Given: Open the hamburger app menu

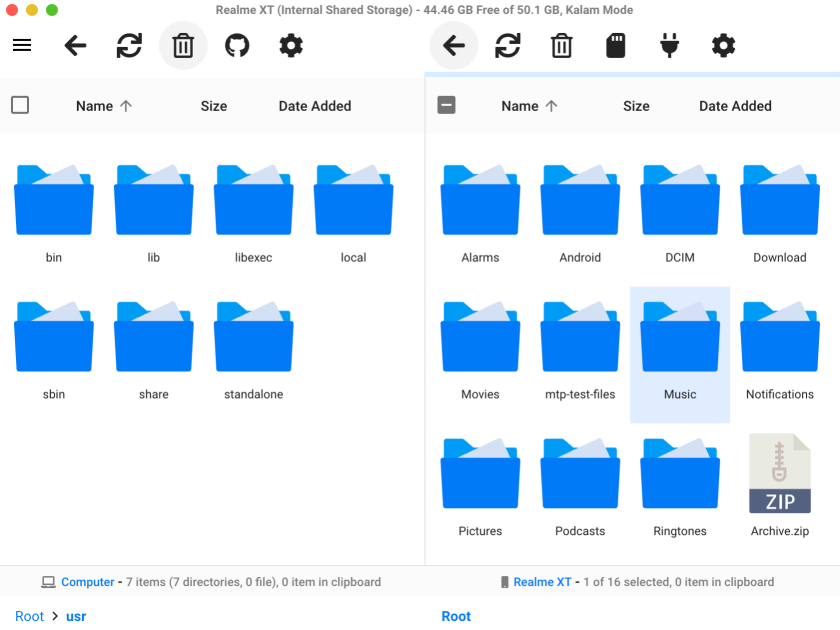Looking at the screenshot, I should click(x=22, y=45).
